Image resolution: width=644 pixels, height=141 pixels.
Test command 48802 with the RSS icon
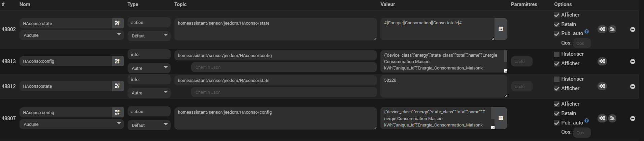[x=612, y=29]
